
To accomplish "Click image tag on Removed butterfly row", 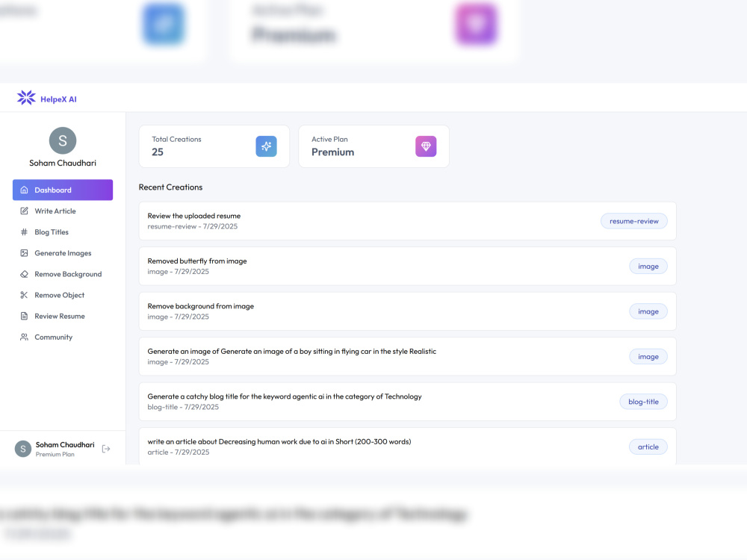I will tap(648, 267).
